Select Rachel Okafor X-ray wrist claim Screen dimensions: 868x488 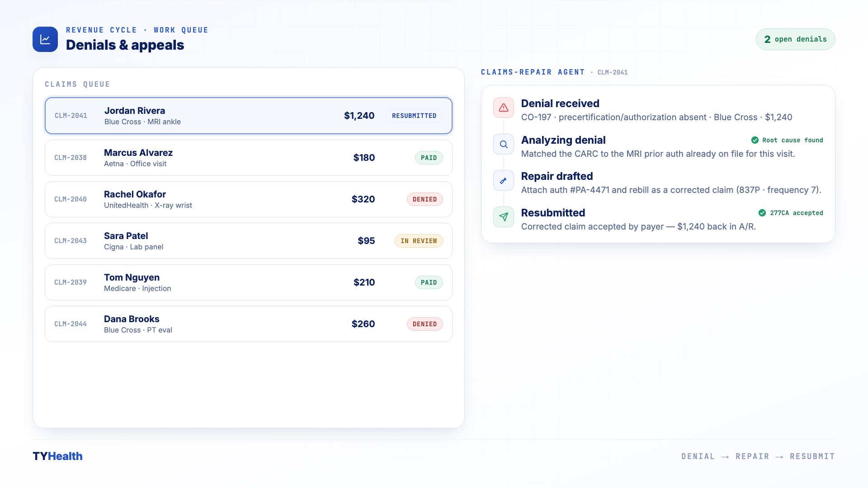click(249, 199)
